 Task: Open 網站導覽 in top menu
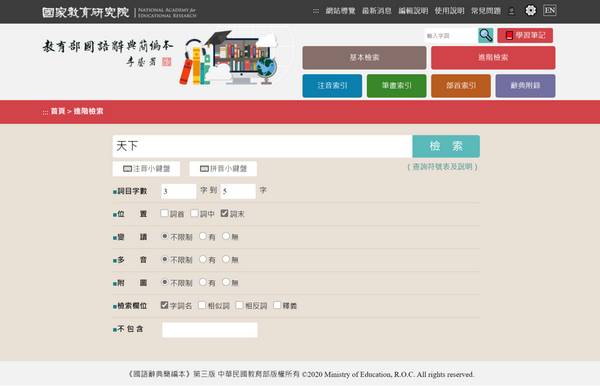pyautogui.click(x=340, y=11)
